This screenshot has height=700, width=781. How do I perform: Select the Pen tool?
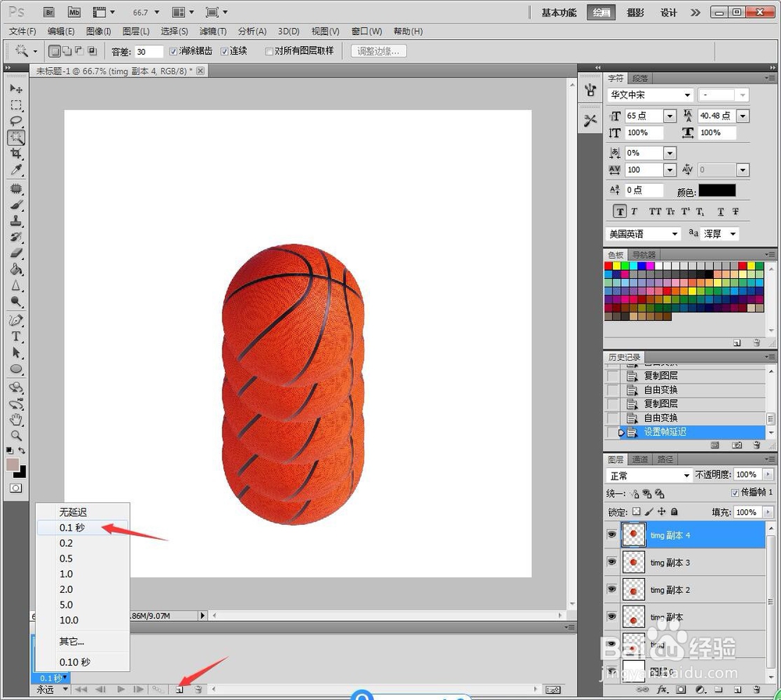tap(16, 320)
